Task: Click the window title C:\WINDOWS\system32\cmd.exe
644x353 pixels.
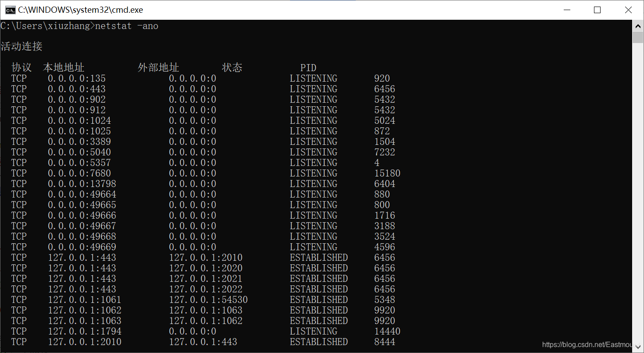Action: pos(80,10)
